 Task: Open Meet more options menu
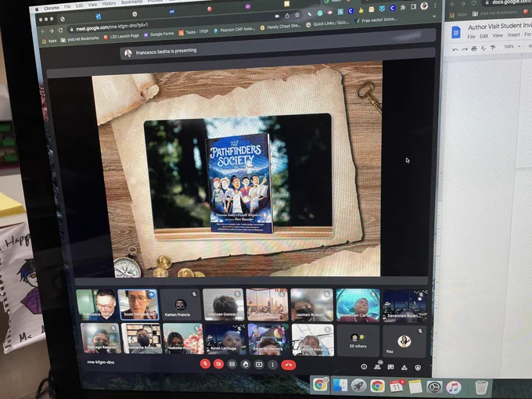pyautogui.click(x=272, y=365)
